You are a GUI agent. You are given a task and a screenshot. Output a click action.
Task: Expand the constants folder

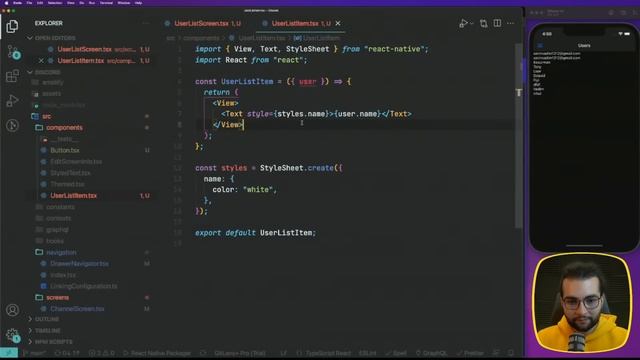coord(60,207)
